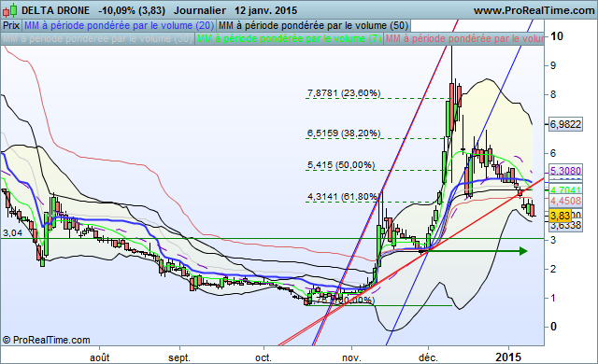Click the déc. label on time axis

(428, 357)
